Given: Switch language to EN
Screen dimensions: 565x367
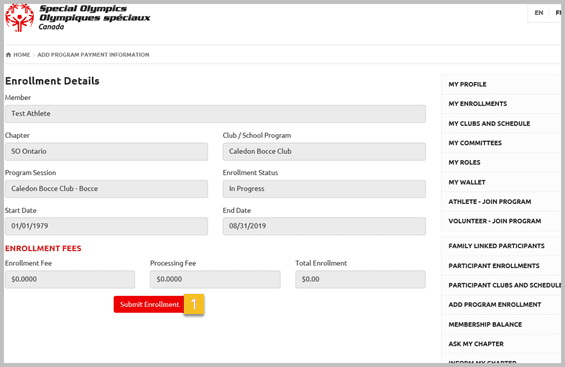Looking at the screenshot, I should 539,13.
